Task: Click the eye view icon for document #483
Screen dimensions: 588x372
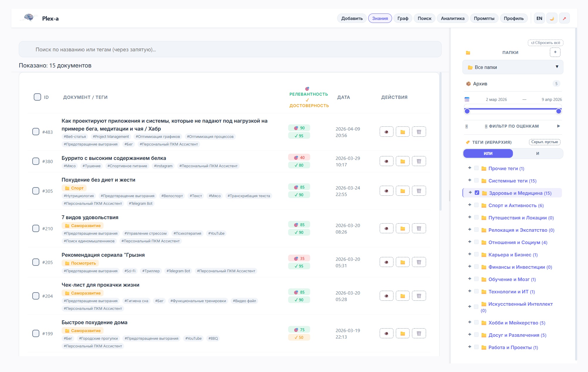Action: (x=386, y=132)
